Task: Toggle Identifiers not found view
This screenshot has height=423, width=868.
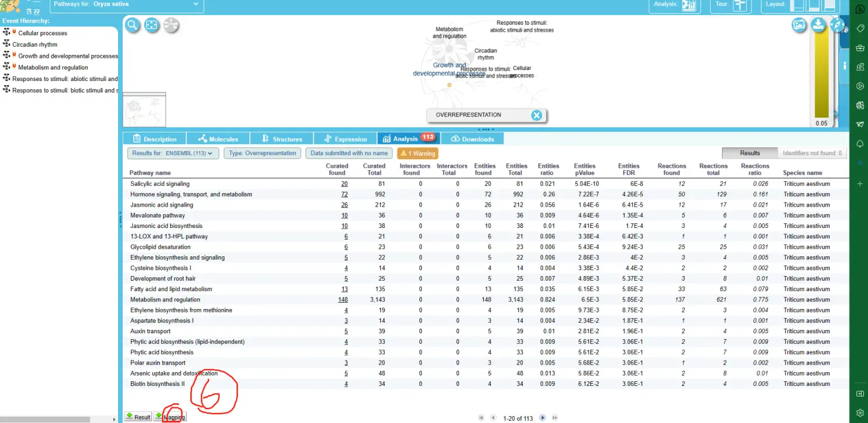Action: (x=812, y=153)
